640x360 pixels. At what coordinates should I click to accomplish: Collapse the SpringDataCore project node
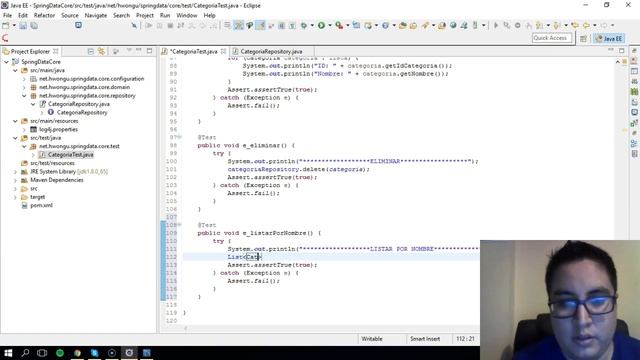tap(7, 62)
